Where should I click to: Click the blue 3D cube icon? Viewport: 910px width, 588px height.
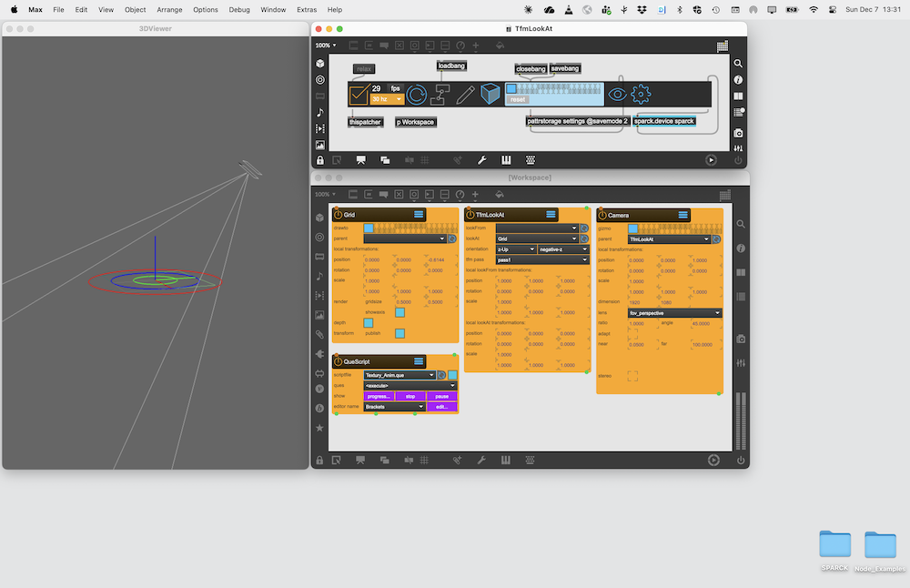(x=490, y=94)
